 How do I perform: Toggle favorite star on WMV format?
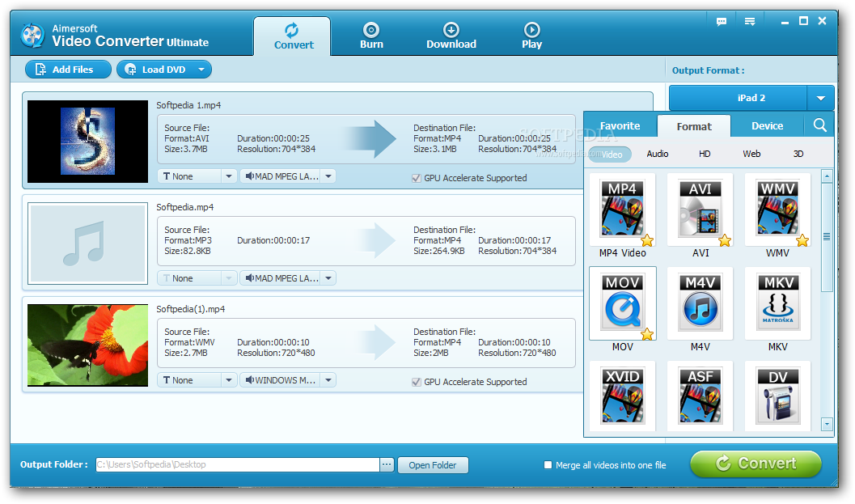pyautogui.click(x=802, y=240)
